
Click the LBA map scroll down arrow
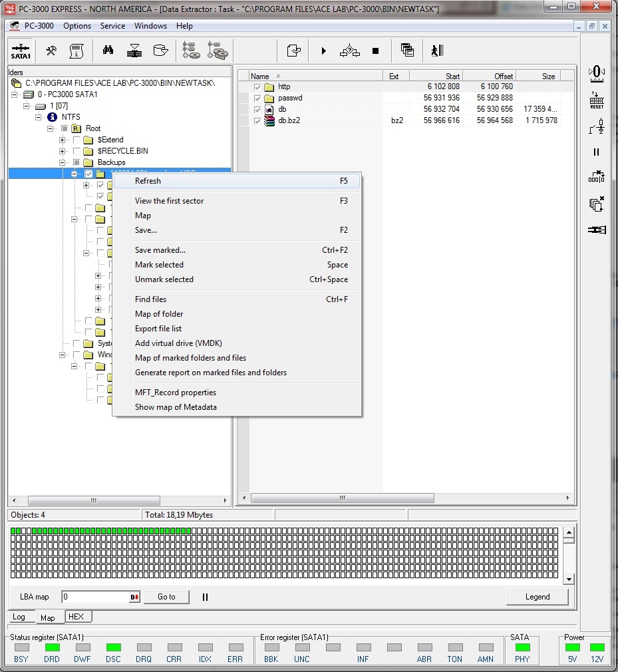(x=569, y=580)
